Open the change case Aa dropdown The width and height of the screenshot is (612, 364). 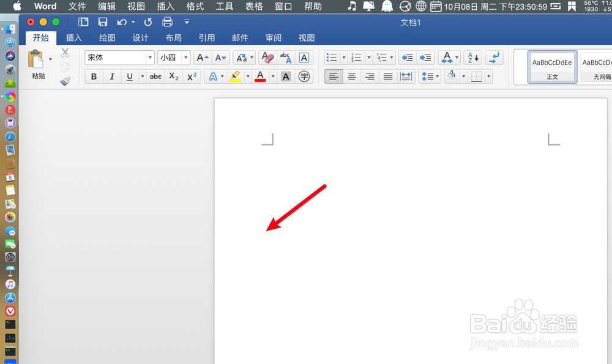coord(244,58)
